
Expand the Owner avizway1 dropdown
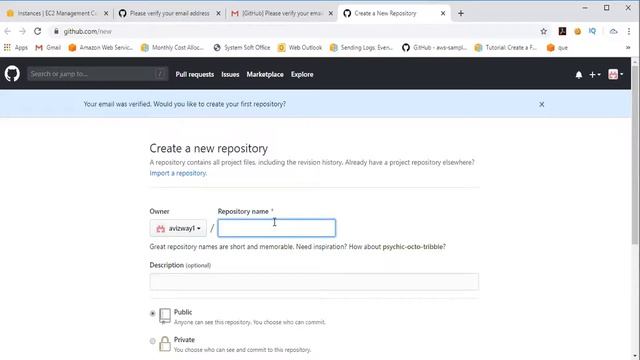pyautogui.click(x=178, y=228)
